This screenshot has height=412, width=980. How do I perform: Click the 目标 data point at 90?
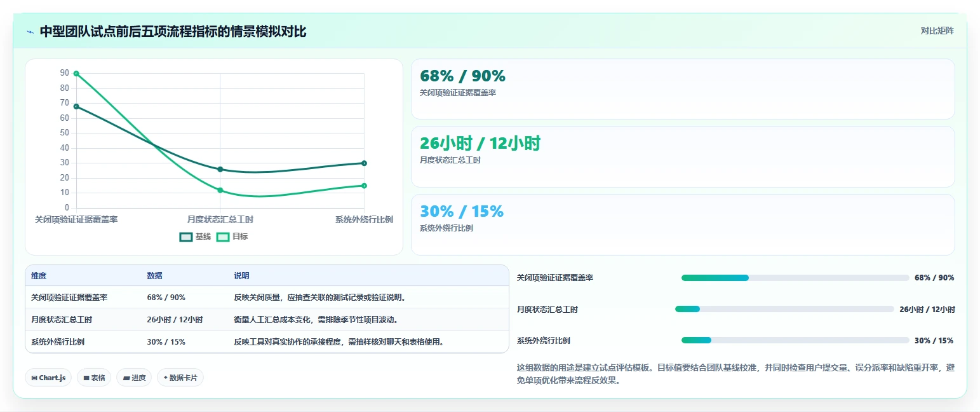pos(76,74)
